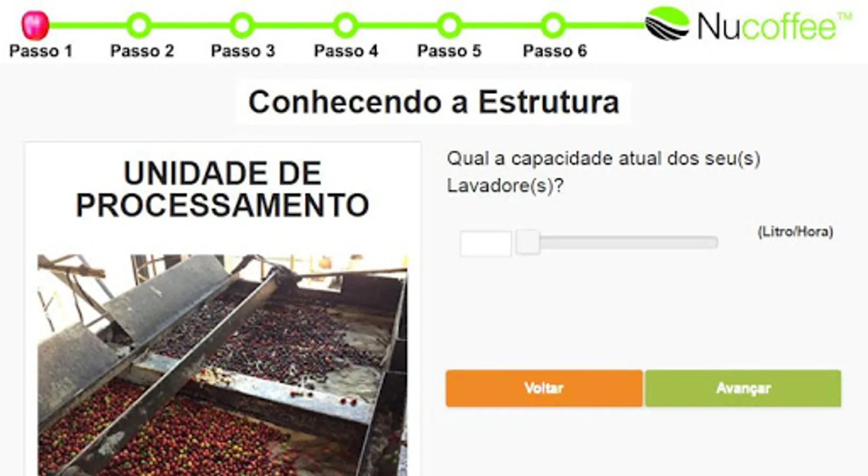Image resolution: width=868 pixels, height=476 pixels.
Task: Click the Passo 6 label
Action: tap(555, 51)
